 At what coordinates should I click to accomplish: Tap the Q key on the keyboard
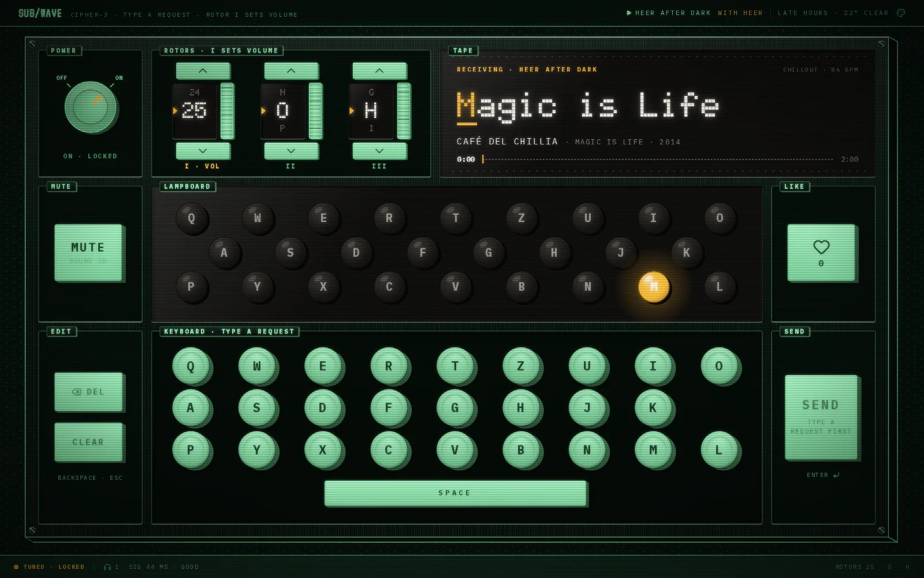pos(191,366)
